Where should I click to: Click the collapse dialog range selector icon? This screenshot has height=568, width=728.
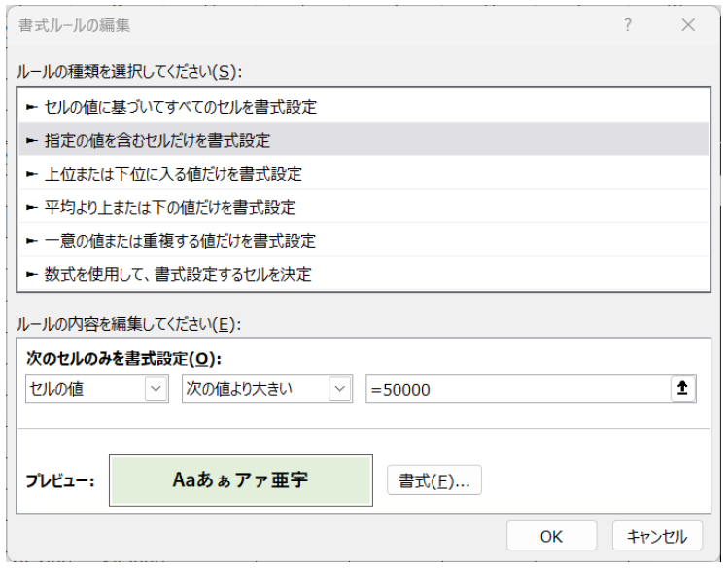[x=683, y=389]
